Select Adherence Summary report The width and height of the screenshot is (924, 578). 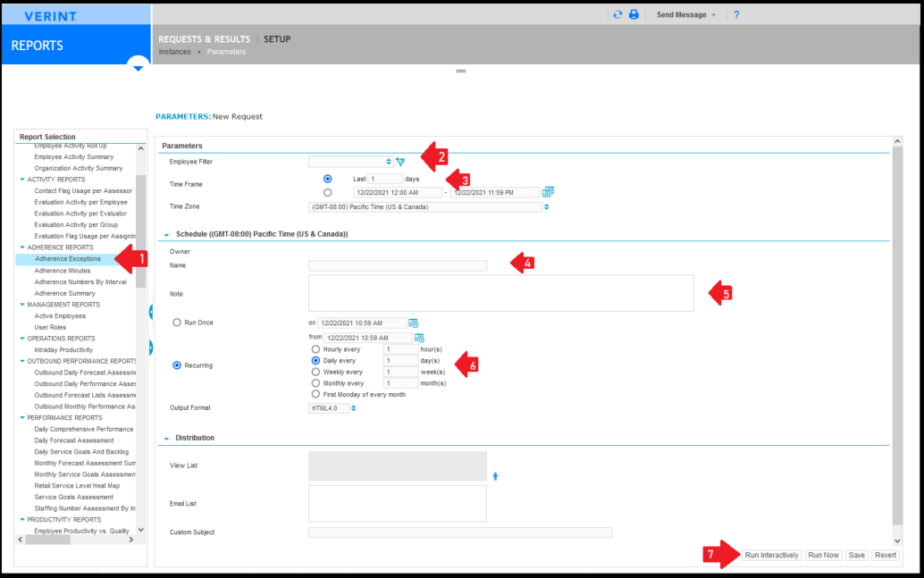click(x=65, y=293)
